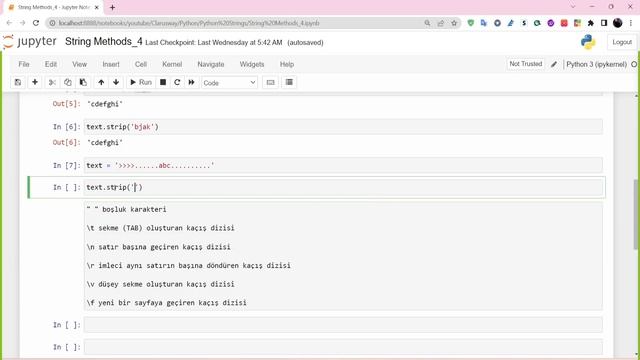
Task: Click the '\v düşey sekme' line
Action: (x=160, y=284)
